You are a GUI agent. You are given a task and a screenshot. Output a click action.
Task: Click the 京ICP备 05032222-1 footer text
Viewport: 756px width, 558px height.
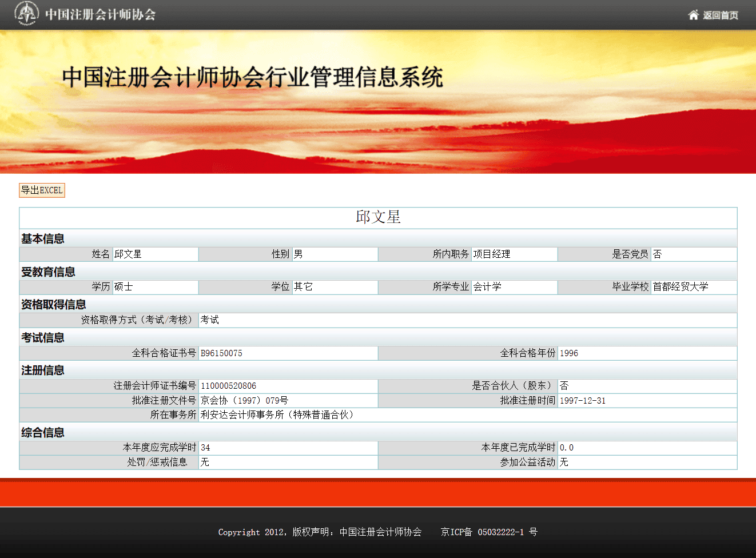(x=489, y=532)
